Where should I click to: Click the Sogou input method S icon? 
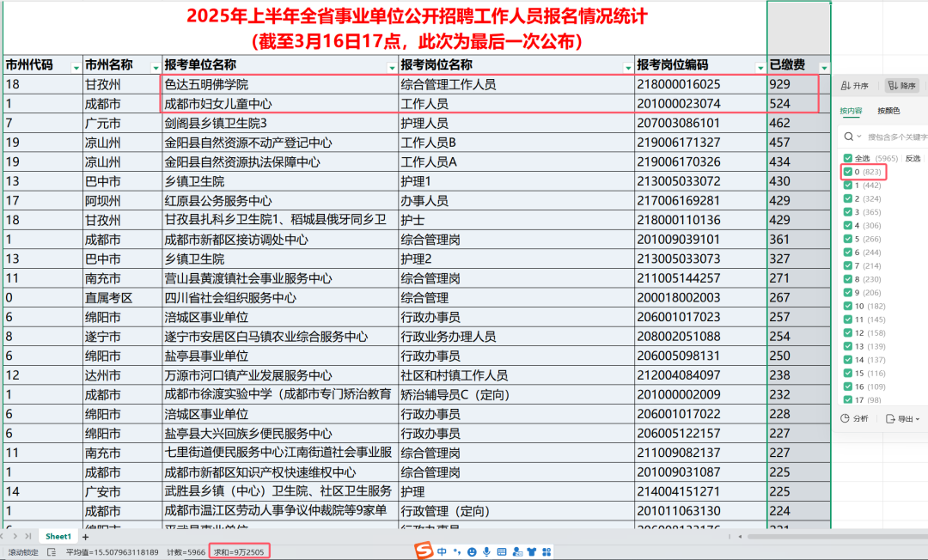click(x=423, y=551)
